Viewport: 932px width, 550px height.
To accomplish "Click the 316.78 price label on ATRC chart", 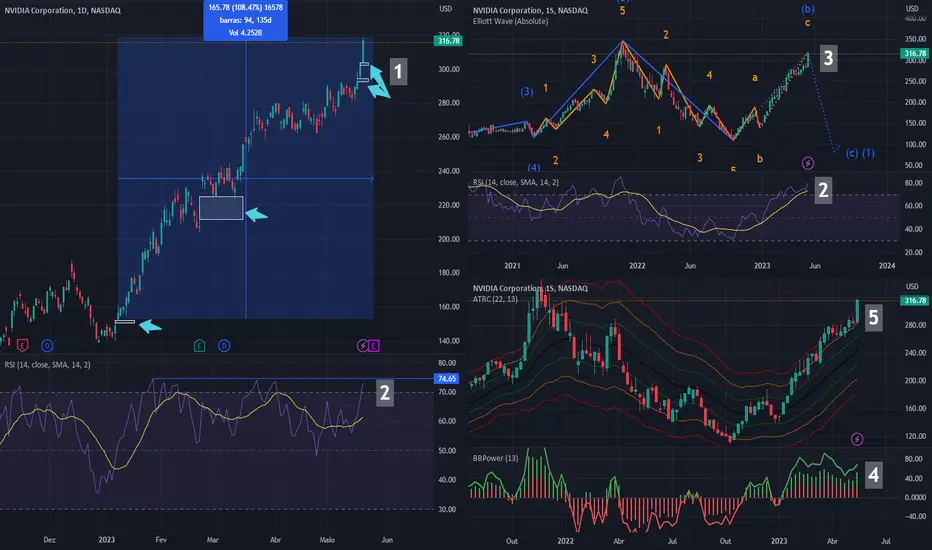I will pyautogui.click(x=915, y=301).
